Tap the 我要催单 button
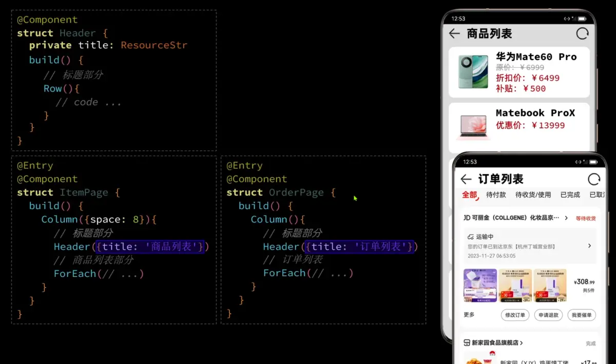Viewport: 616px width, 364px height. (582, 315)
